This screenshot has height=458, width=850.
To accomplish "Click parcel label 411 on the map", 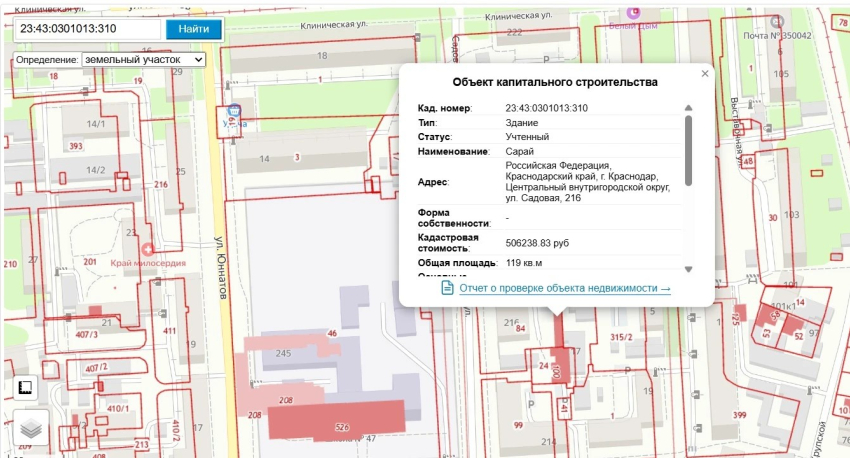I will (170, 331).
